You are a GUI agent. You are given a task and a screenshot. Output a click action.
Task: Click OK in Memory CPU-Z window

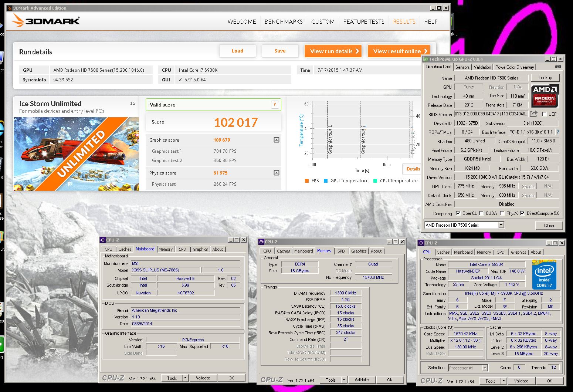coord(390,380)
